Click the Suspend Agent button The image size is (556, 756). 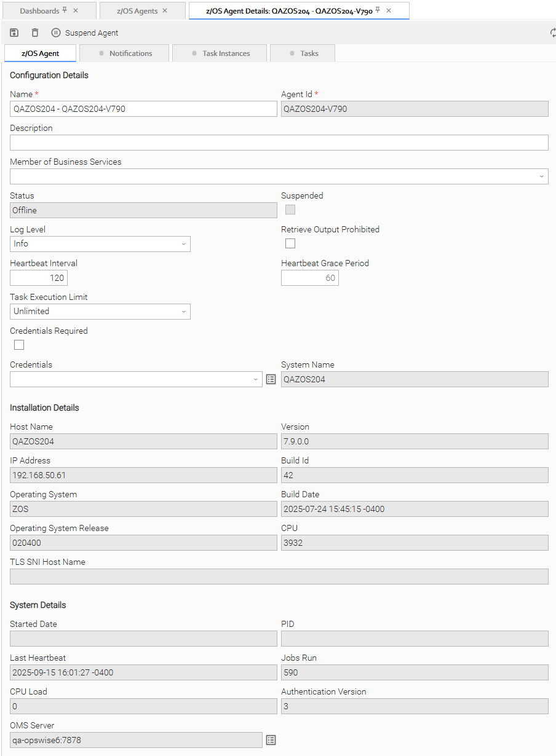[x=85, y=33]
